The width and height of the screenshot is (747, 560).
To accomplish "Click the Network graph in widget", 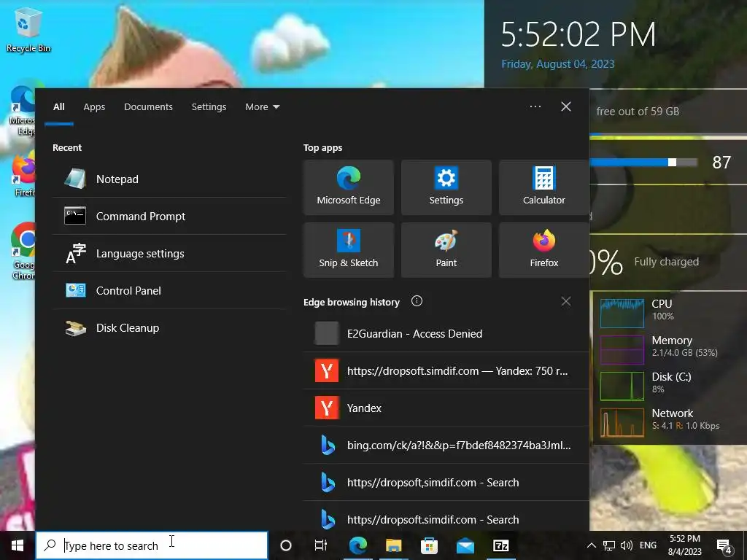I will [622, 422].
